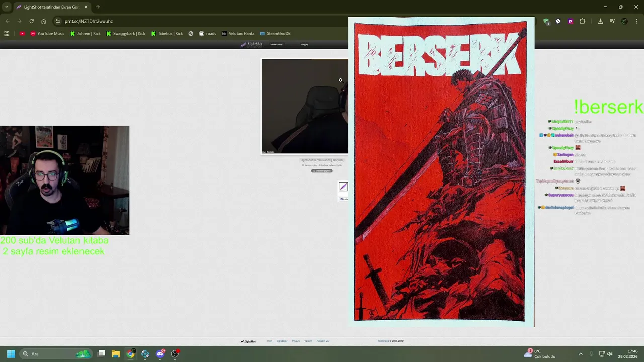
Task: Open the Extensions puzzle-piece menu
Action: pyautogui.click(x=582, y=21)
